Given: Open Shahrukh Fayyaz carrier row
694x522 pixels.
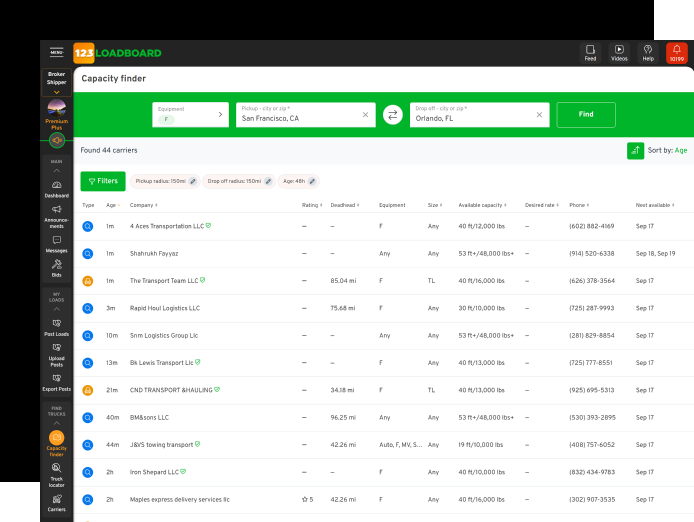Looking at the screenshot, I should [x=384, y=254].
